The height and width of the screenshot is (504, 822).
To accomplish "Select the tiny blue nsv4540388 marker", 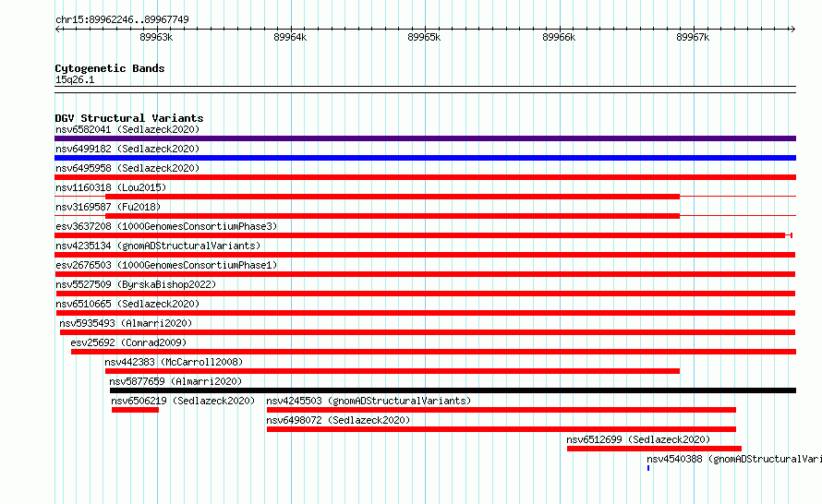I will 648,468.
